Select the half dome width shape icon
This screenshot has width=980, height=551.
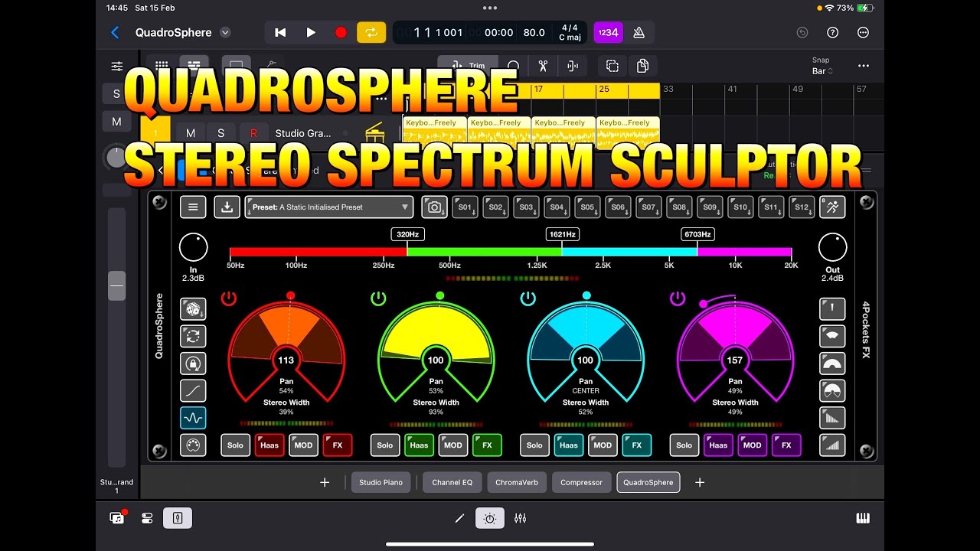coord(832,364)
